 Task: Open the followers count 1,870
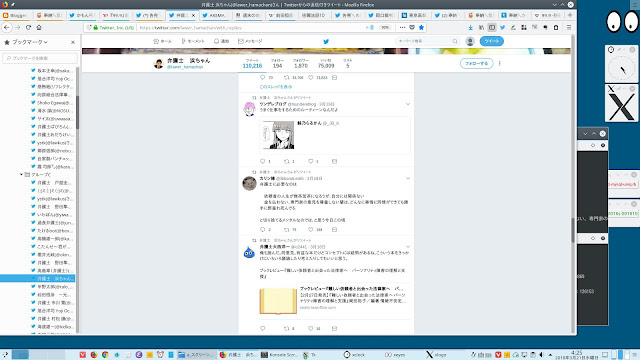tap(301, 63)
